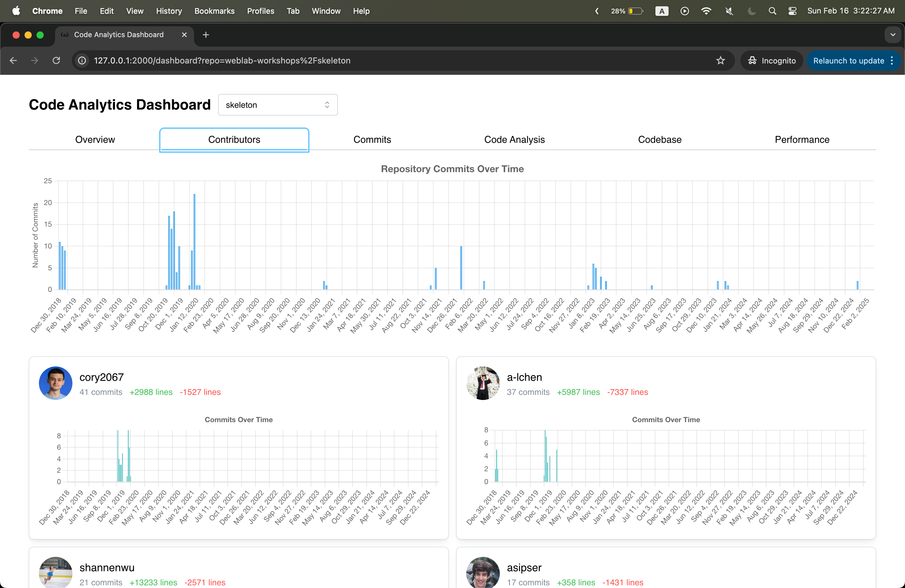Toggle Focus mode moon icon
This screenshot has width=905, height=588.
click(751, 11)
